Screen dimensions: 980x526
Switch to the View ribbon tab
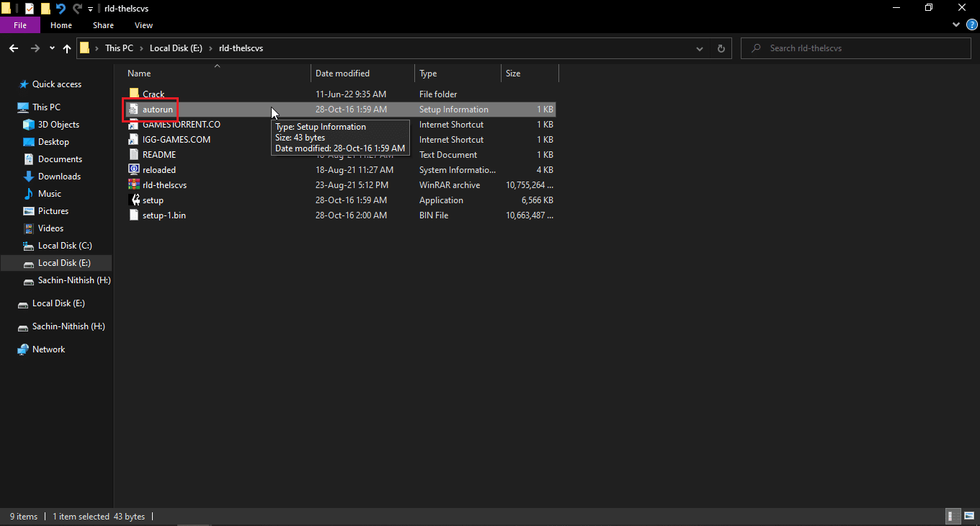(143, 25)
